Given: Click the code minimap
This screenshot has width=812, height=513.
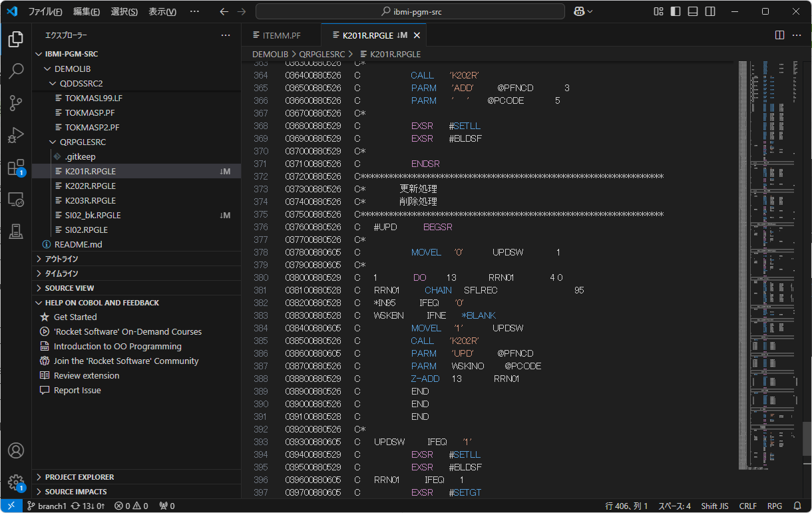Looking at the screenshot, I should [769, 266].
